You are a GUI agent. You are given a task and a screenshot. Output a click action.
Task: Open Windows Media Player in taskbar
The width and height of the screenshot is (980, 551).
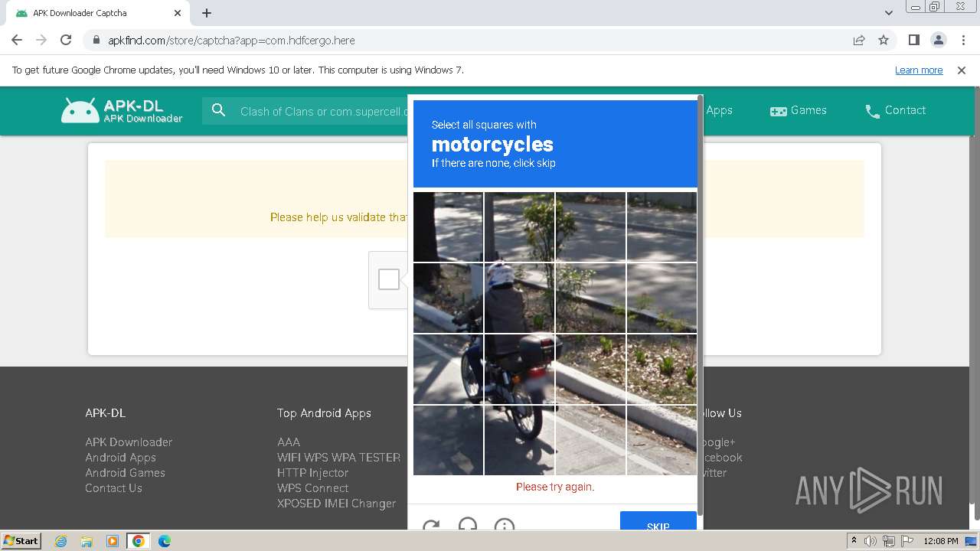112,541
